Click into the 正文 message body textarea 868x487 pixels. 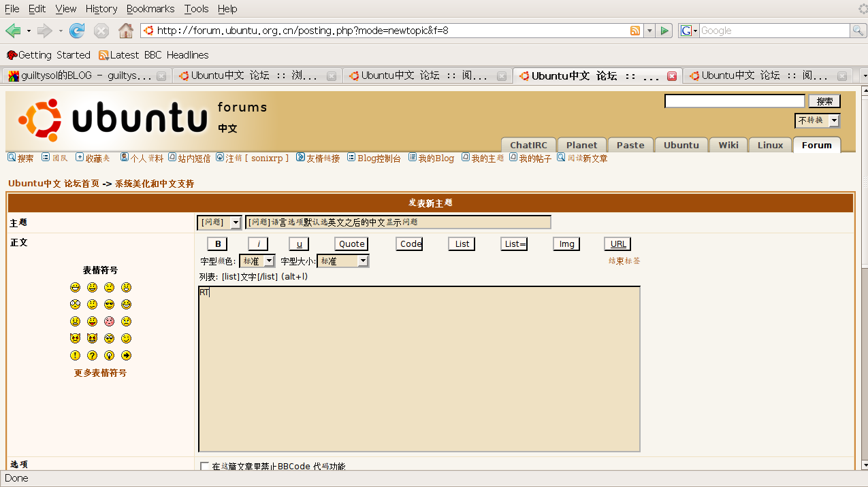click(419, 369)
